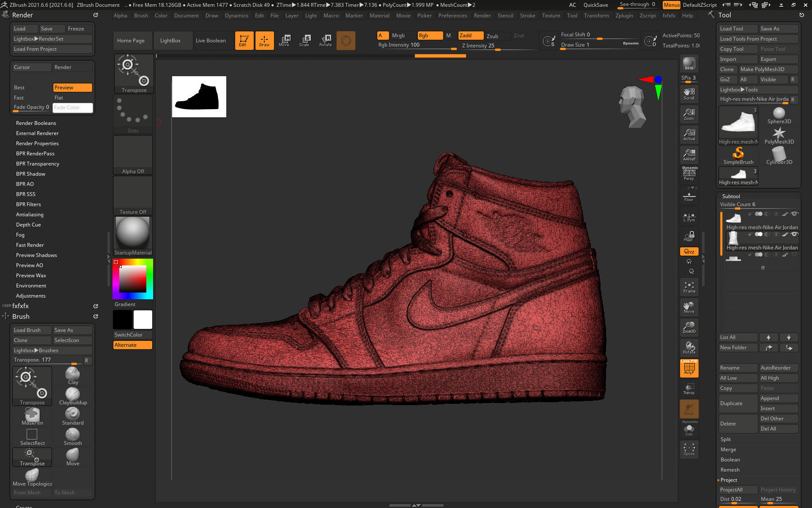Click the Zoom document icon
812x508 pixels.
[689, 114]
